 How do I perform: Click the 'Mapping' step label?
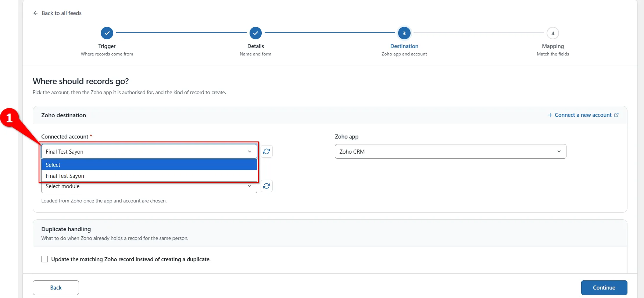pos(553,46)
